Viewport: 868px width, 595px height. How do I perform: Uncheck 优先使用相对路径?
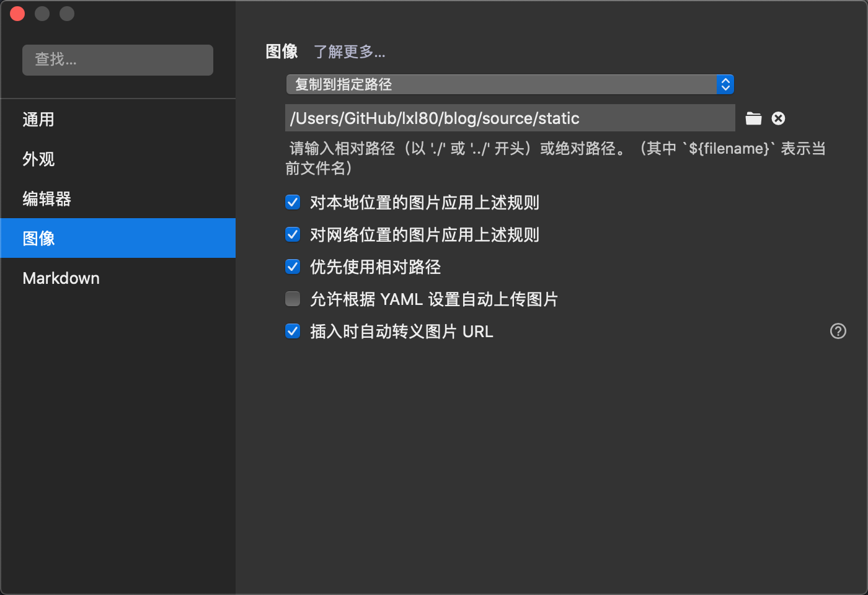pyautogui.click(x=293, y=267)
